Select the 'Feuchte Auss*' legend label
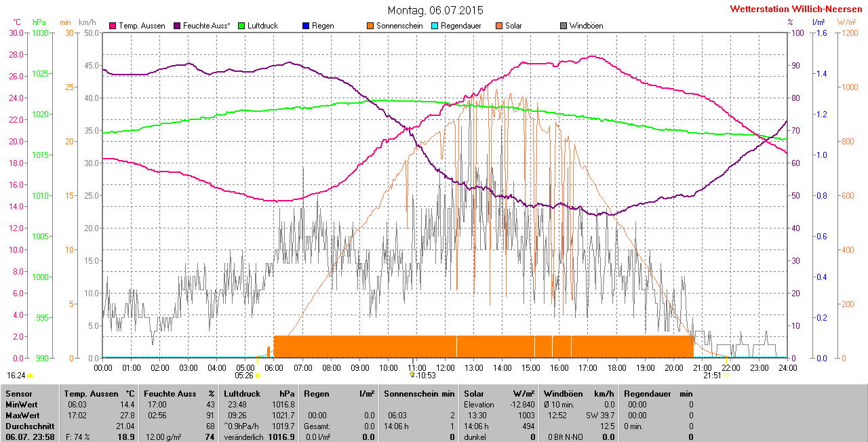This screenshot has height=442, width=868. (x=207, y=26)
